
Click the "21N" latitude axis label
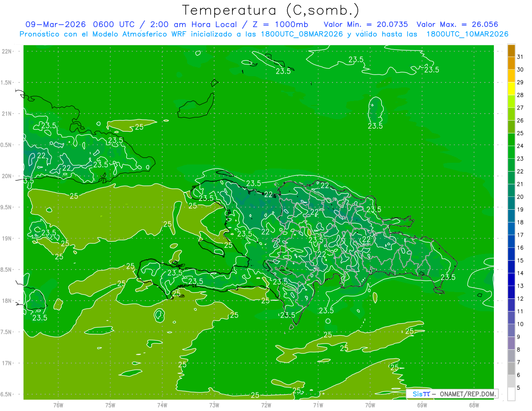tap(8, 114)
